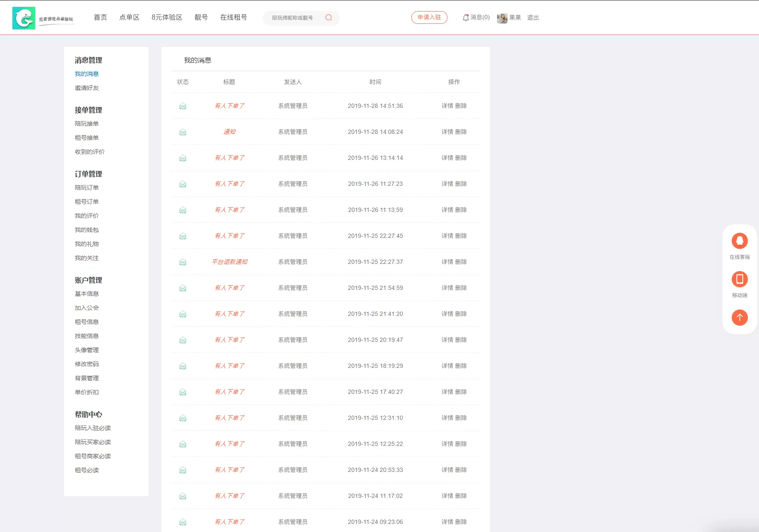
Task: Click the 果果 user avatar
Action: pyautogui.click(x=502, y=18)
